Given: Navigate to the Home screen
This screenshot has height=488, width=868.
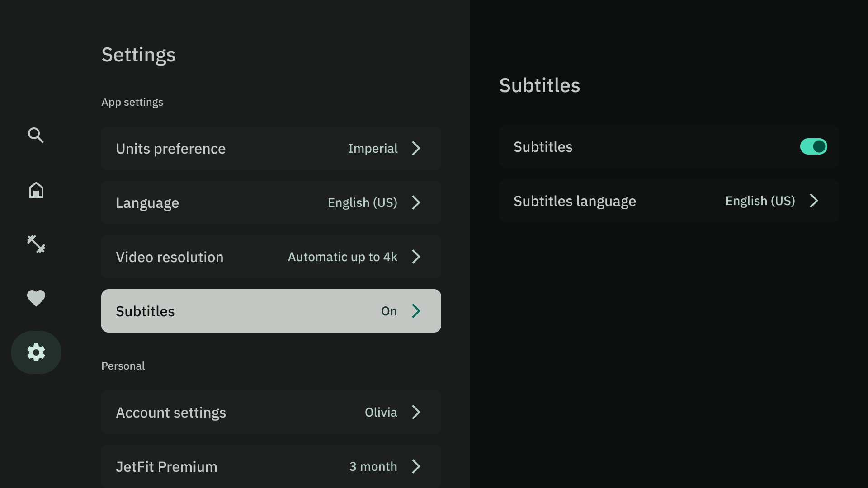Looking at the screenshot, I should tap(36, 189).
